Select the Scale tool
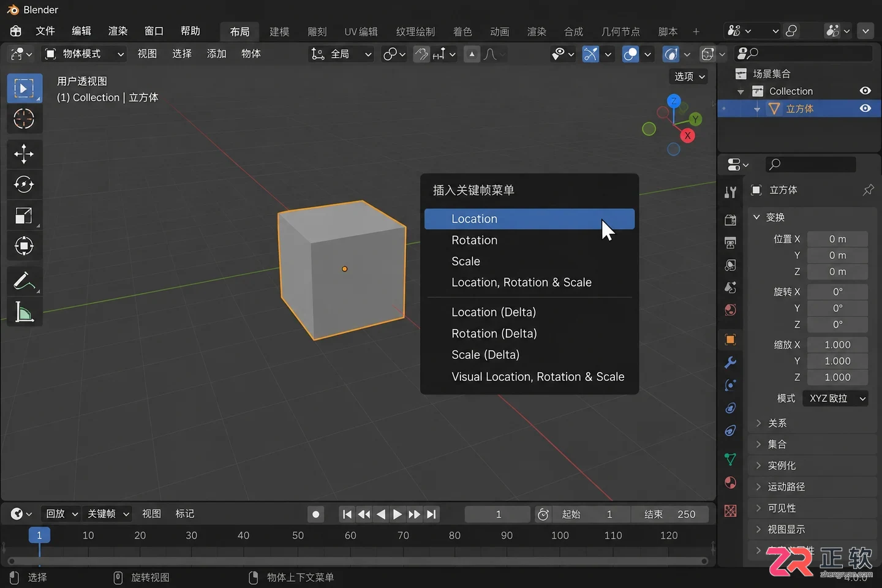Screen dimensions: 882x588 (24, 215)
